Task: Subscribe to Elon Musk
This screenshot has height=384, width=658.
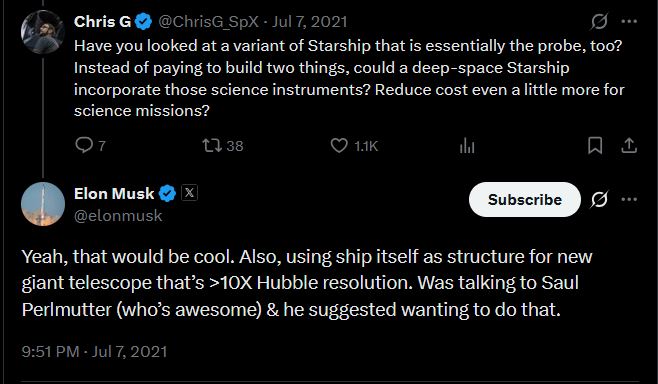Action: (525, 199)
